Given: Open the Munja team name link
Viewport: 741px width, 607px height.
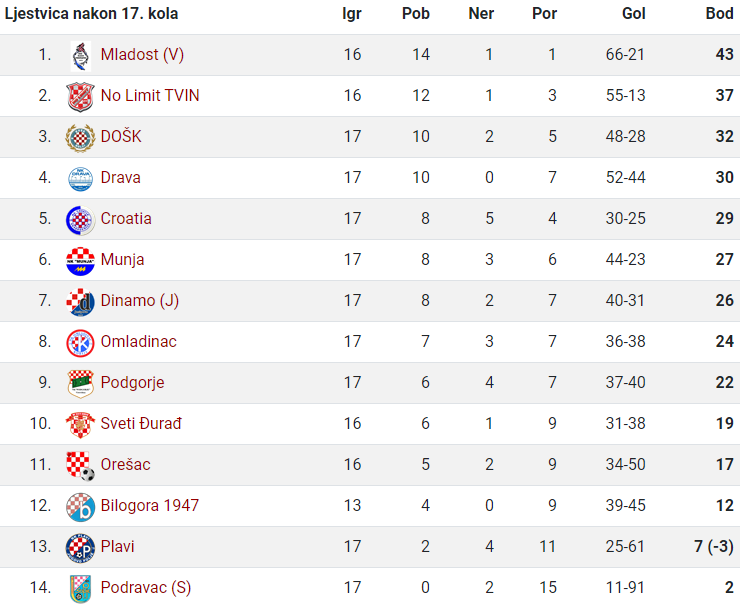Looking at the screenshot, I should (x=122, y=260).
